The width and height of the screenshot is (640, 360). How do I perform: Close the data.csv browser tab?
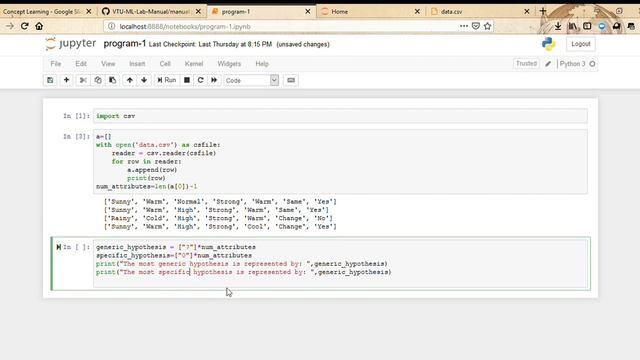(x=527, y=11)
